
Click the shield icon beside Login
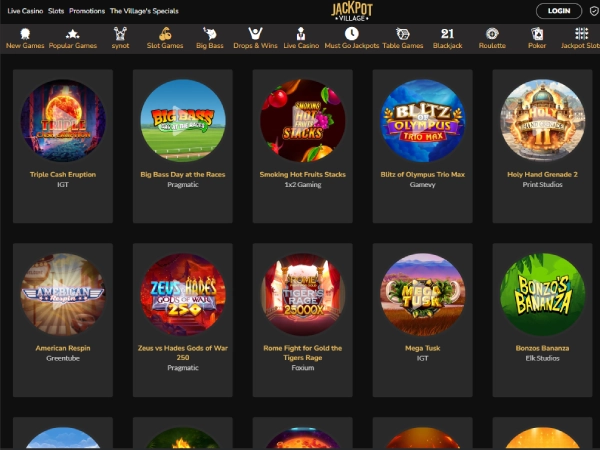click(x=594, y=11)
